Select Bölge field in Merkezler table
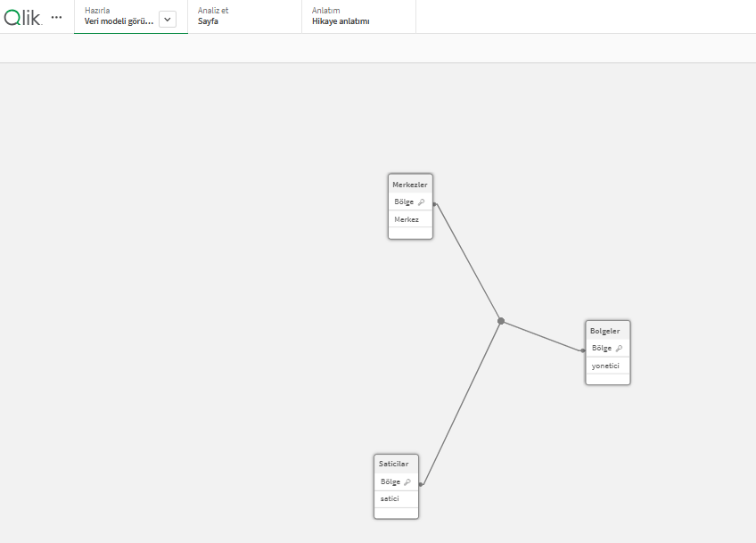The height and width of the screenshot is (543, 756). (x=404, y=202)
